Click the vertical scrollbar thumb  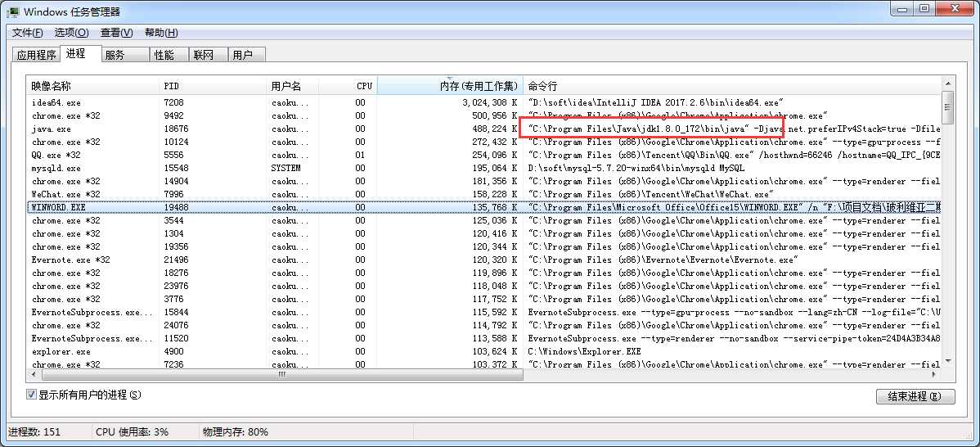(x=947, y=108)
